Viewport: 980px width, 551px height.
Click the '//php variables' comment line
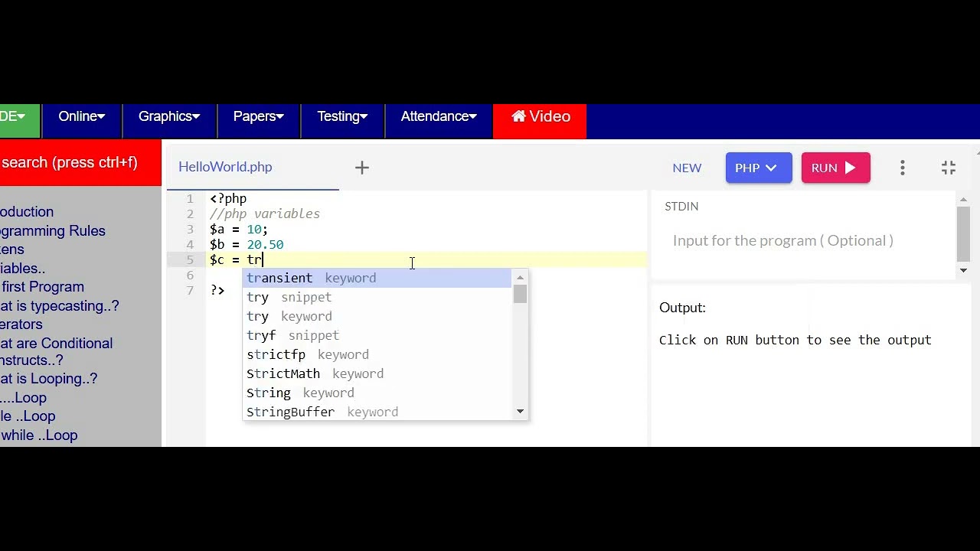265,214
